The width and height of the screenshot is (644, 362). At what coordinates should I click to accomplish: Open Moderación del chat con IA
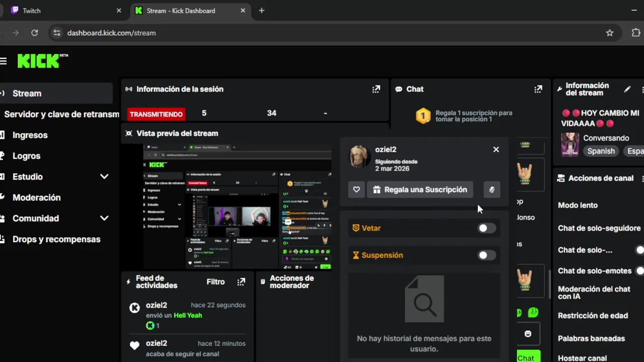point(594,293)
